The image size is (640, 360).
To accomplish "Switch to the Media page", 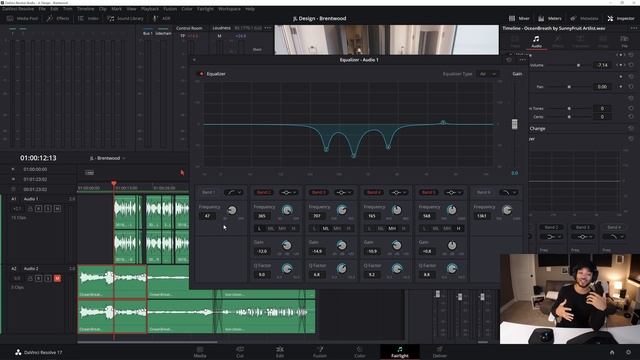I will click(200, 352).
